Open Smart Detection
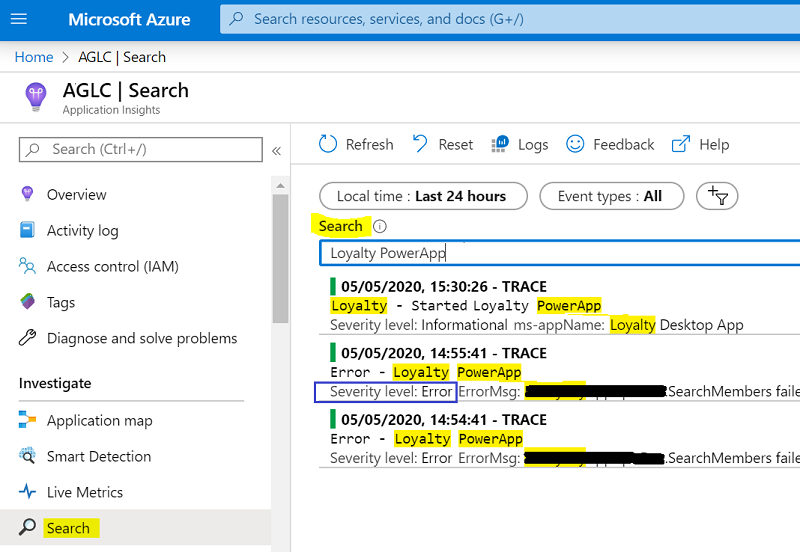 click(x=99, y=457)
